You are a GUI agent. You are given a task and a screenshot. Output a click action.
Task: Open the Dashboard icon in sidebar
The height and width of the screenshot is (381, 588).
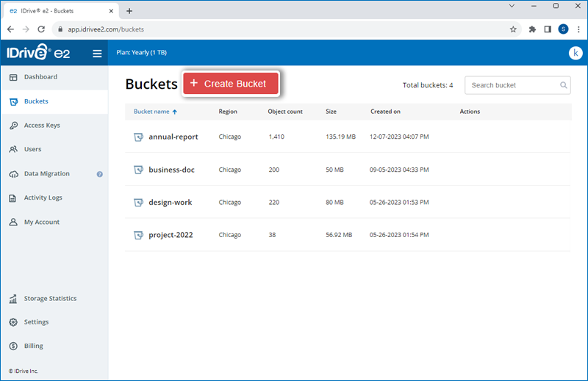13,77
